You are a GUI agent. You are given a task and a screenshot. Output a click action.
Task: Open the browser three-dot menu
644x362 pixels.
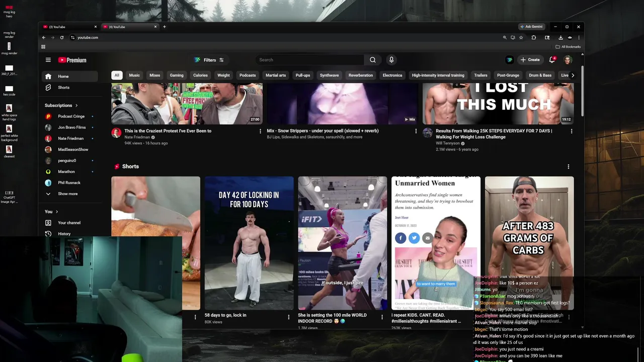pyautogui.click(x=579, y=38)
